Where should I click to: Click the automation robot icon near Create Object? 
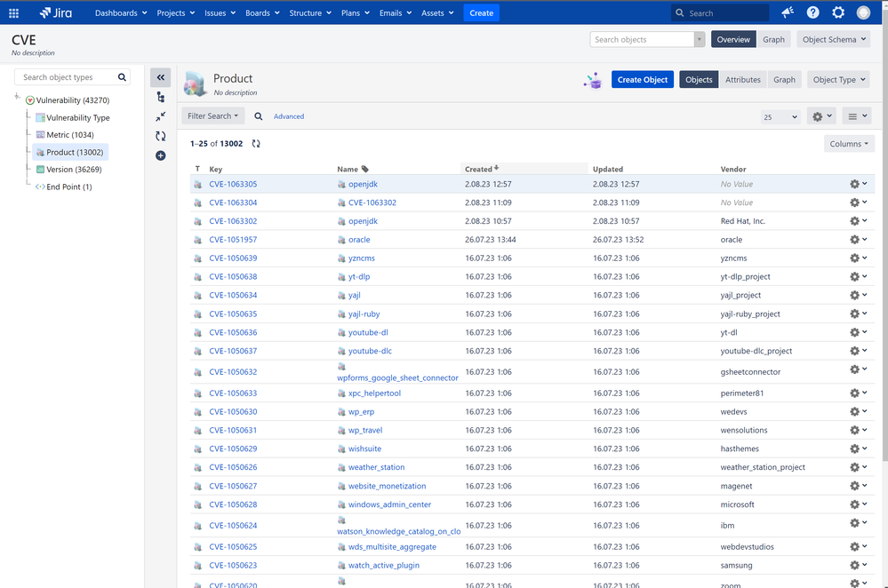pos(593,80)
